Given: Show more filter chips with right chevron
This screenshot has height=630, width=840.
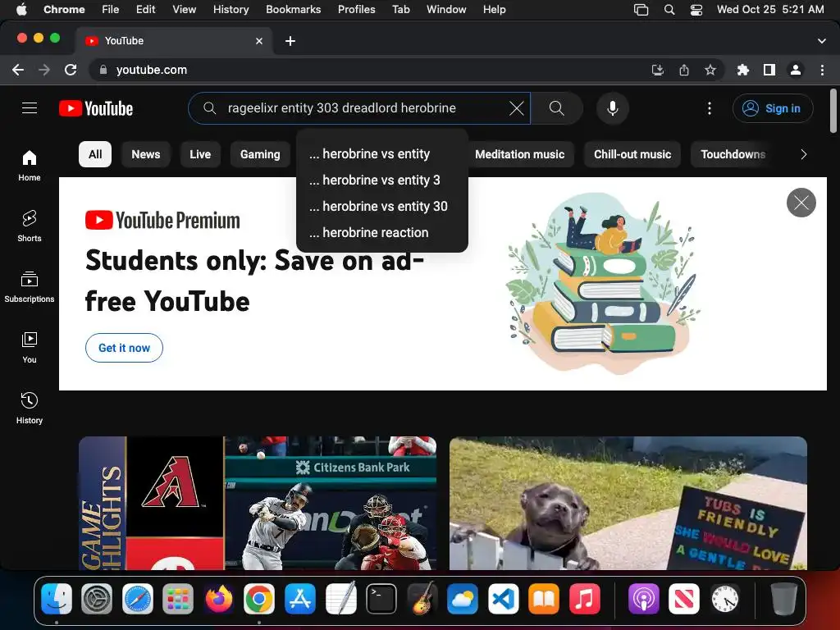Looking at the screenshot, I should tap(803, 154).
